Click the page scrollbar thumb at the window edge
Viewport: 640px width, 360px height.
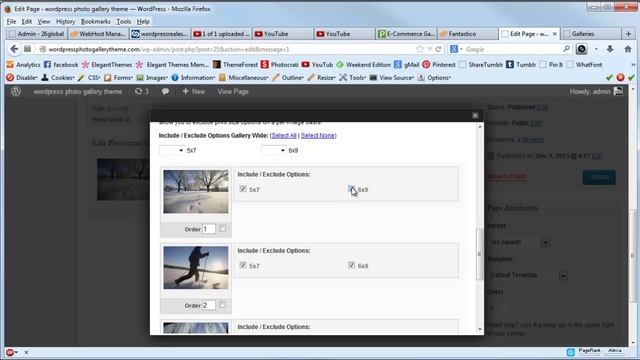[632, 256]
